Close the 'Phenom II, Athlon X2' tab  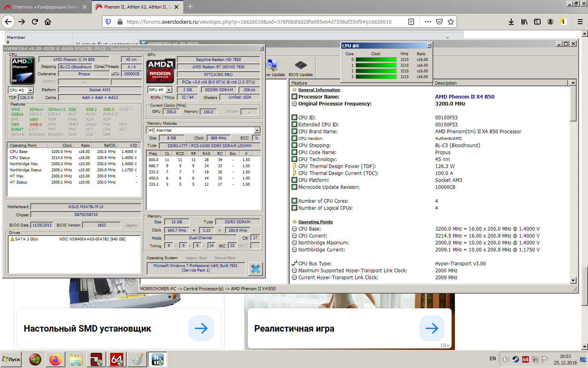tap(176, 7)
